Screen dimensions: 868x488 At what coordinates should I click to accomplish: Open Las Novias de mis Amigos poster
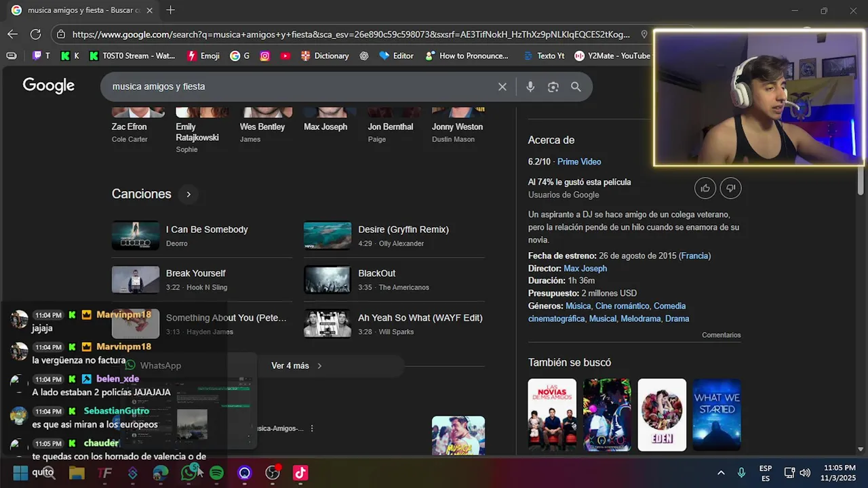pos(552,415)
